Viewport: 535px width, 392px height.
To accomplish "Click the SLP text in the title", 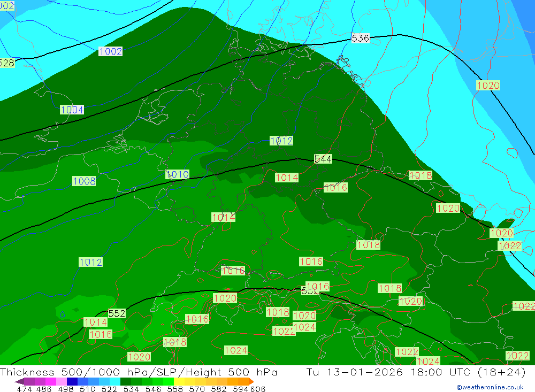I will [164, 372].
